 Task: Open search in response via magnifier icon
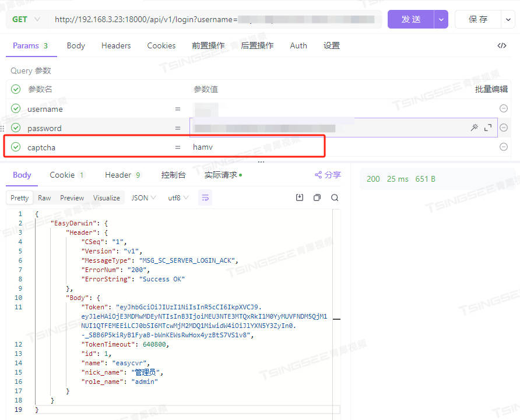[x=334, y=197]
